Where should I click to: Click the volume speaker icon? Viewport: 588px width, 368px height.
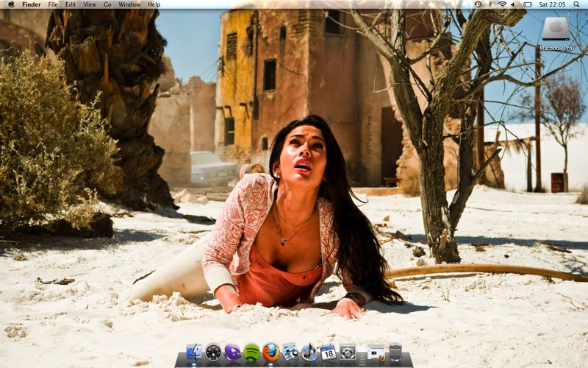[x=513, y=4]
